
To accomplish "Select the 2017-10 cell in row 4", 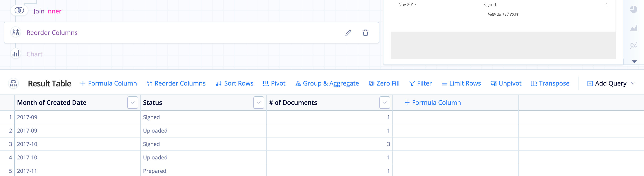I will click(78, 157).
